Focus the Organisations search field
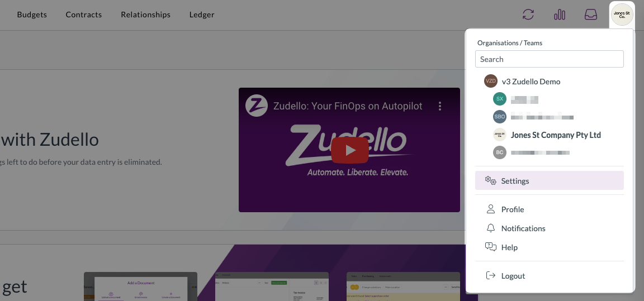The image size is (644, 301). pos(550,59)
